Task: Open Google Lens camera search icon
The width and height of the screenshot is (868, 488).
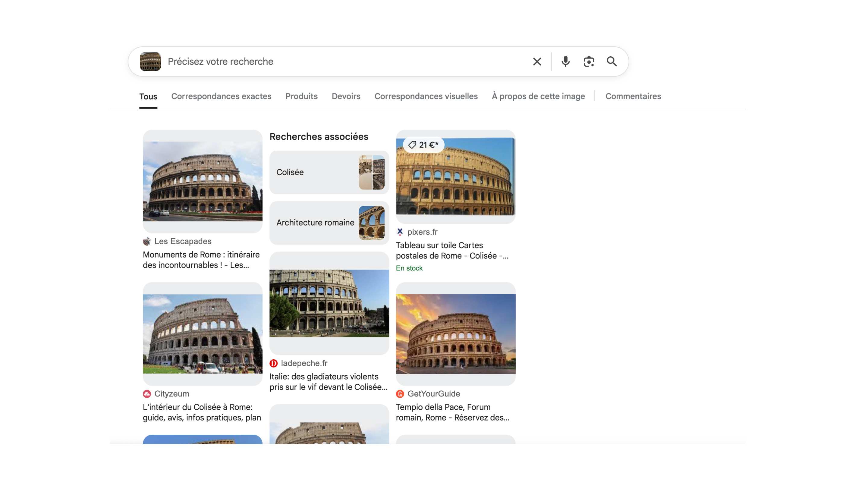Action: [589, 62]
